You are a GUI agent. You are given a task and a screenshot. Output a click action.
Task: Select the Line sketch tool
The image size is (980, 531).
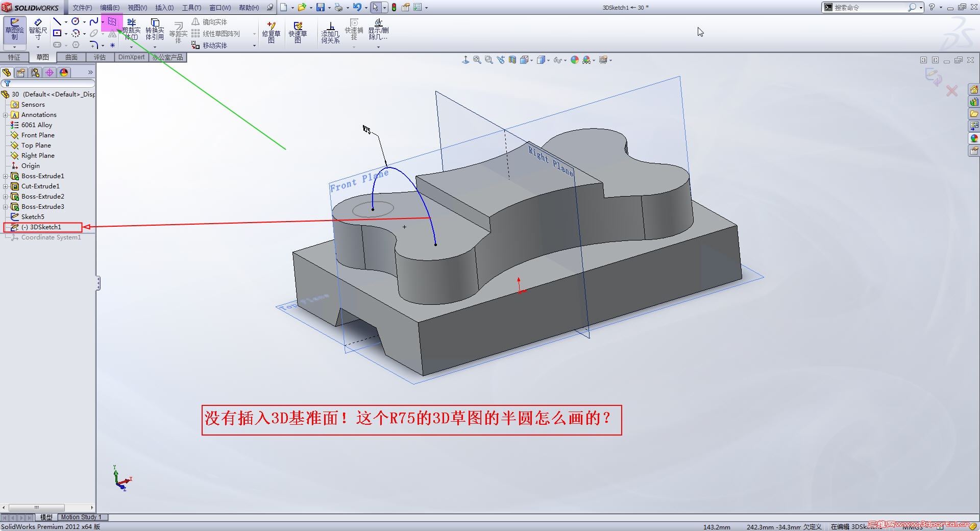57,21
